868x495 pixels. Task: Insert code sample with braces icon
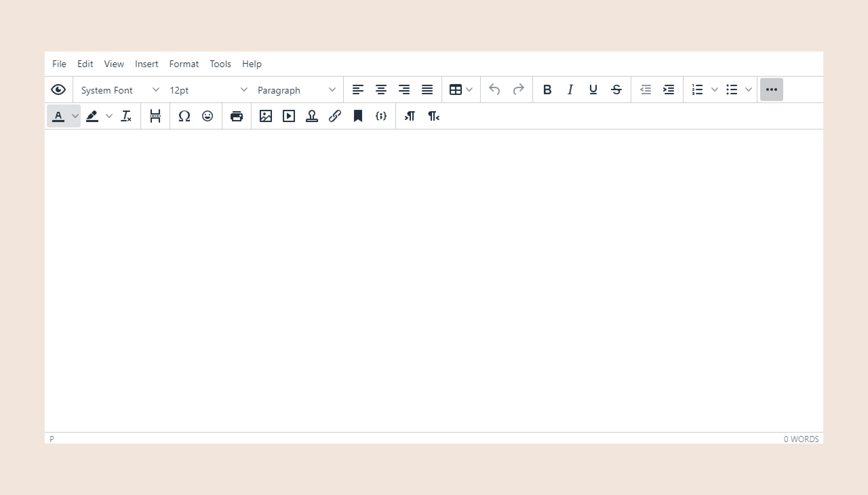click(x=381, y=116)
